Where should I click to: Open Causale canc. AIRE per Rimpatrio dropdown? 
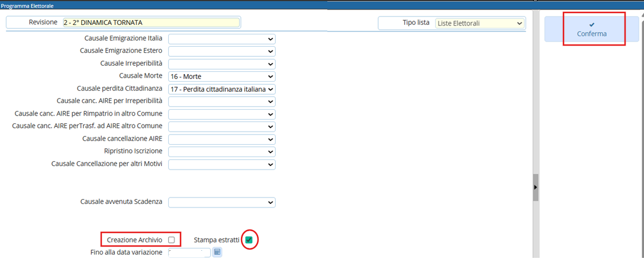point(222,114)
